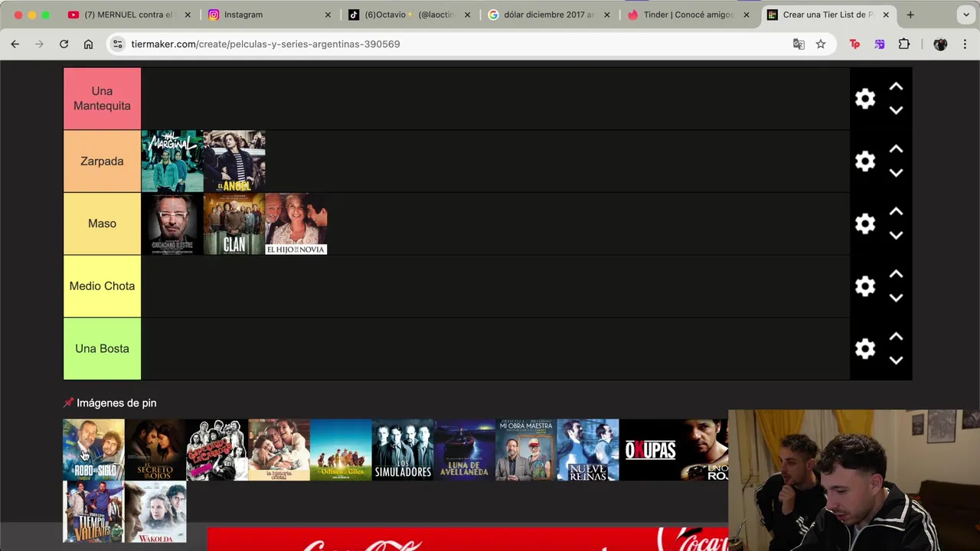Reload the tiermaker page

[x=64, y=44]
